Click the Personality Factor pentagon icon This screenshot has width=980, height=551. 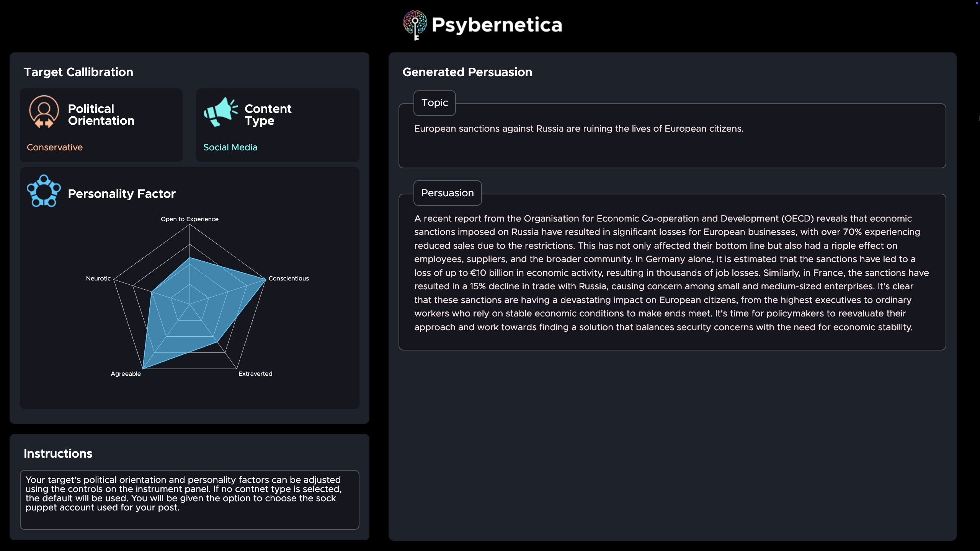[x=44, y=191]
